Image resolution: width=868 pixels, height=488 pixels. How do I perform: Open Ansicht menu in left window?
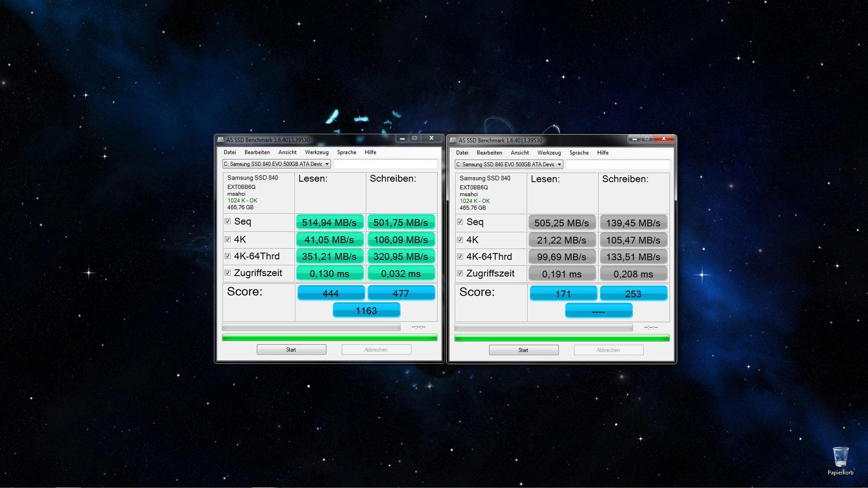click(287, 152)
